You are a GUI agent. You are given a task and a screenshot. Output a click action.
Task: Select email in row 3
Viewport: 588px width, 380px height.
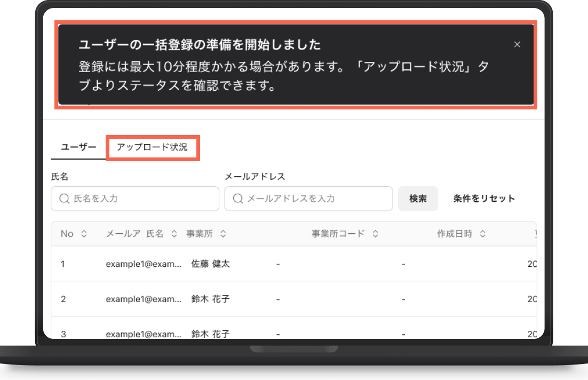tap(143, 334)
